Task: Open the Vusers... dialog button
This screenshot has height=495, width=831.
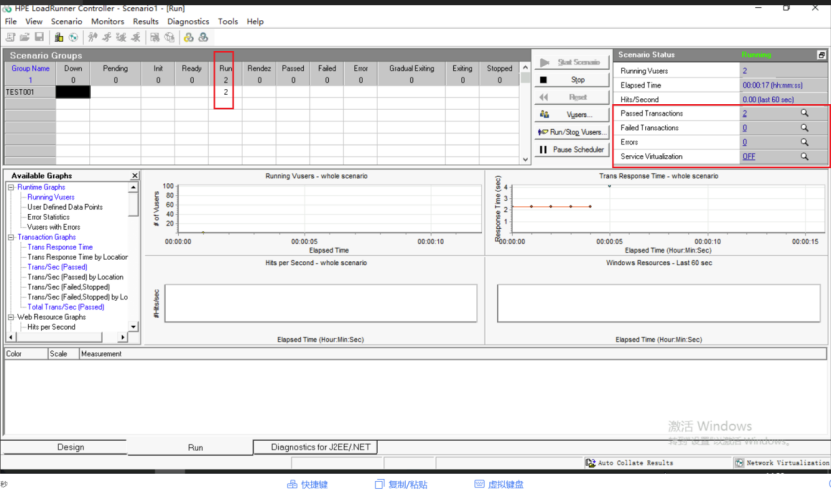Action: pos(572,114)
